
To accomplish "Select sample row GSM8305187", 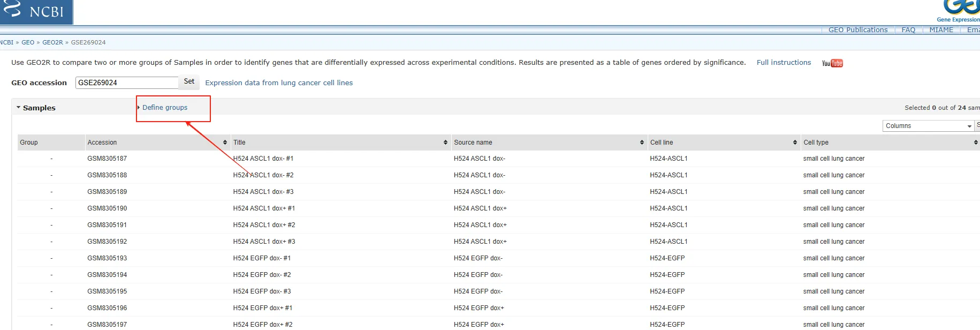I will pyautogui.click(x=107, y=159).
